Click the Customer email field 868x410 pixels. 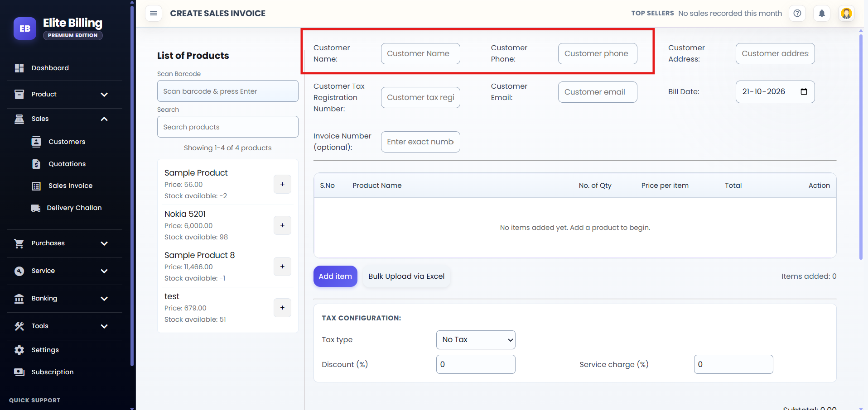(x=598, y=92)
